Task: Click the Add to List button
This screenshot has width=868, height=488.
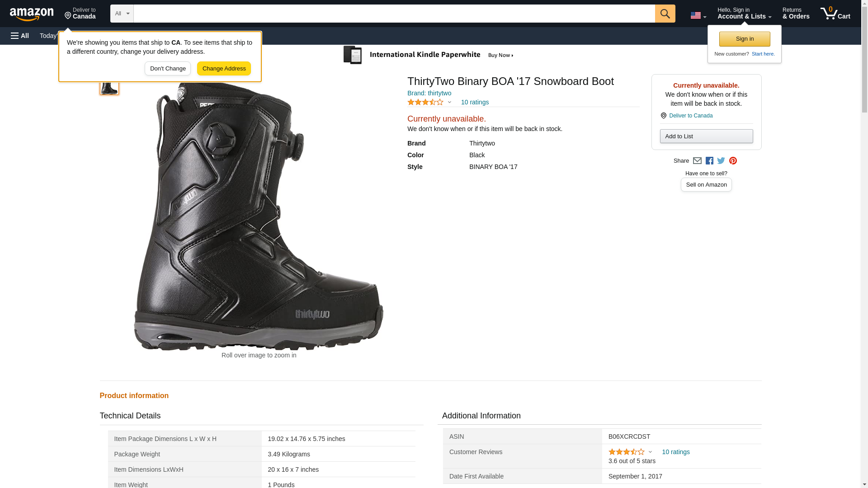Action: tap(706, 136)
